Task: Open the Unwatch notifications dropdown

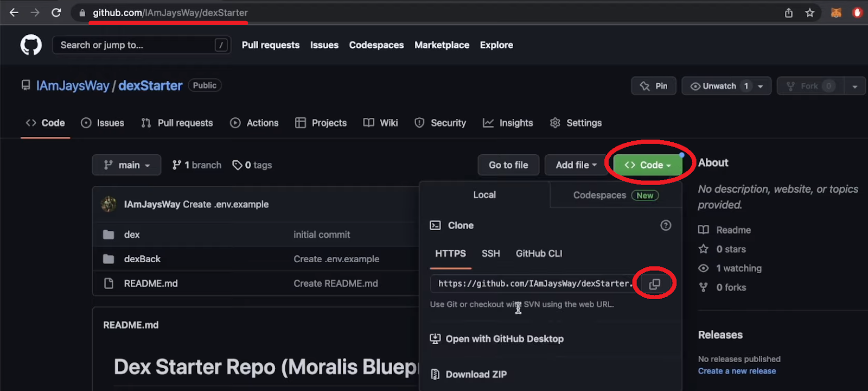Action: (x=726, y=86)
